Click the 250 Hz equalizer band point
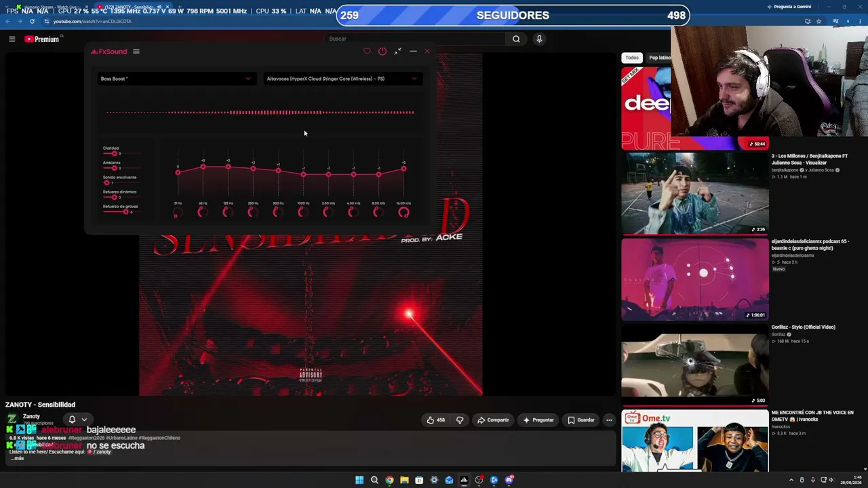Screen dimensions: 868x488 pyautogui.click(x=253, y=169)
